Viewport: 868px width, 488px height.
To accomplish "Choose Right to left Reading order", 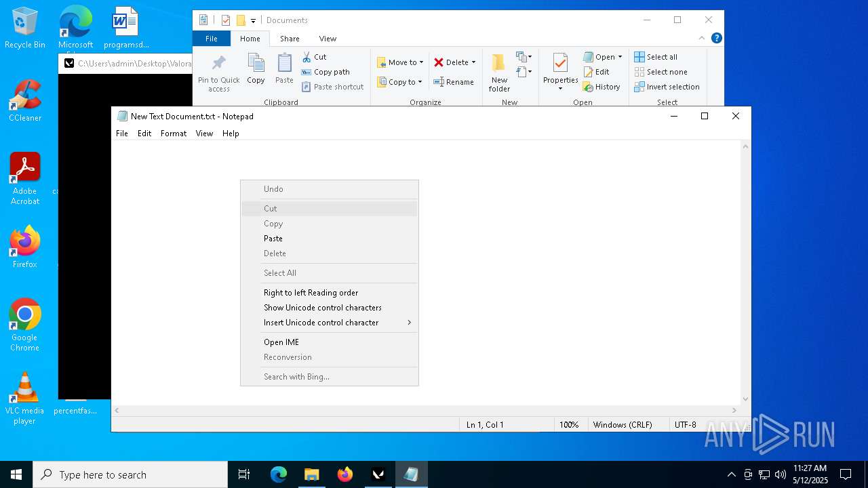I will pos(330,293).
